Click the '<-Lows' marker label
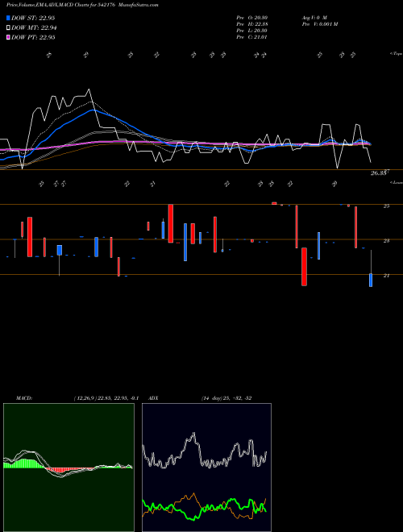The width and height of the screenshot is (403, 532). (x=397, y=182)
